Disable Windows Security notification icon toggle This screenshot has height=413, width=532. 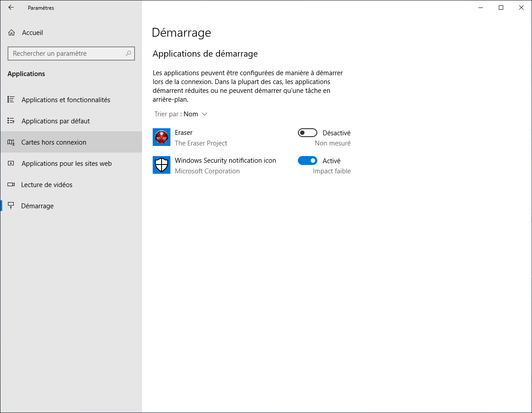click(307, 160)
